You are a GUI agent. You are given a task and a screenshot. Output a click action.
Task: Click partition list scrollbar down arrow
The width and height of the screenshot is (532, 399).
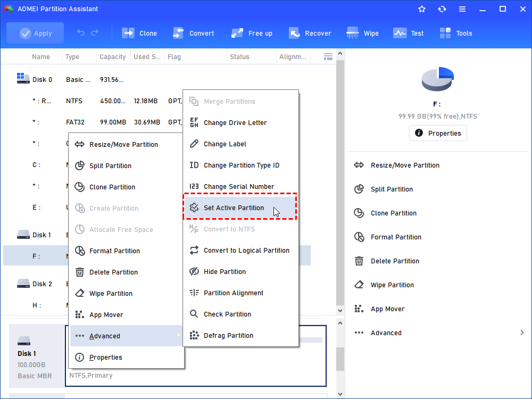(340, 310)
